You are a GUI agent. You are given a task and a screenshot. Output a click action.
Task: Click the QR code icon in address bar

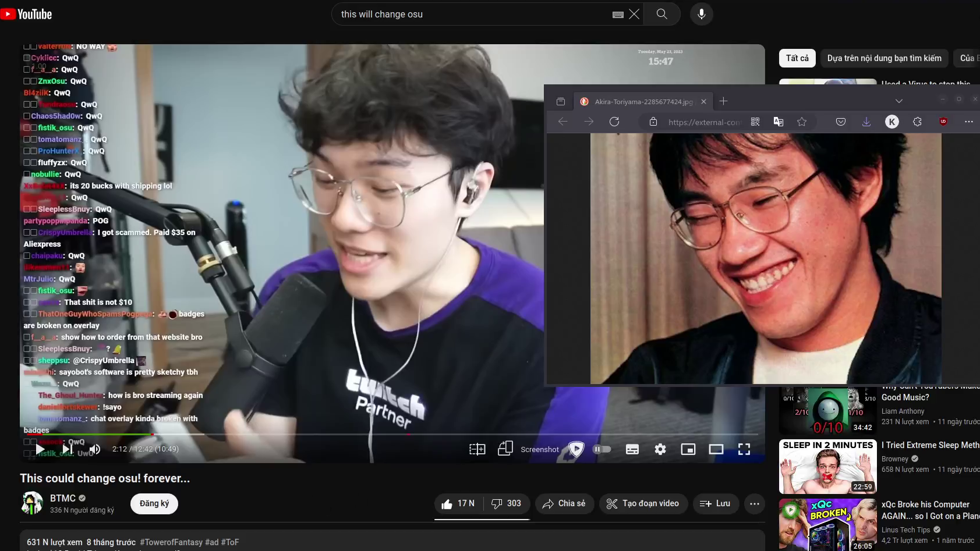pos(755,122)
